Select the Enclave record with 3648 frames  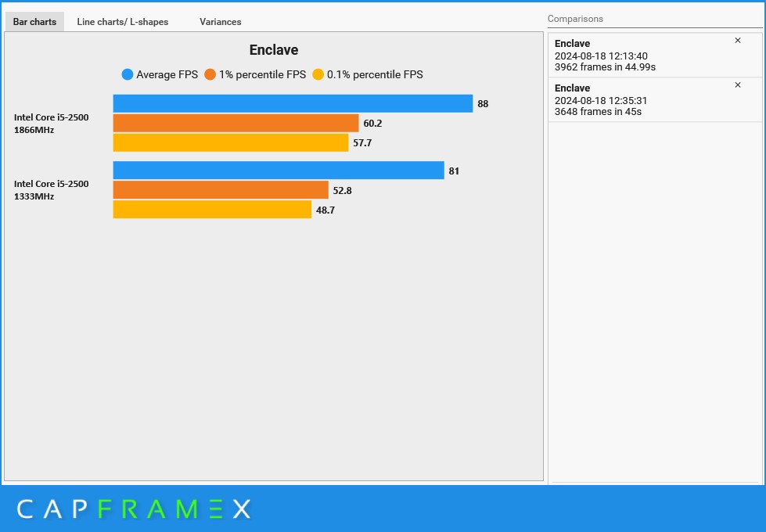655,99
